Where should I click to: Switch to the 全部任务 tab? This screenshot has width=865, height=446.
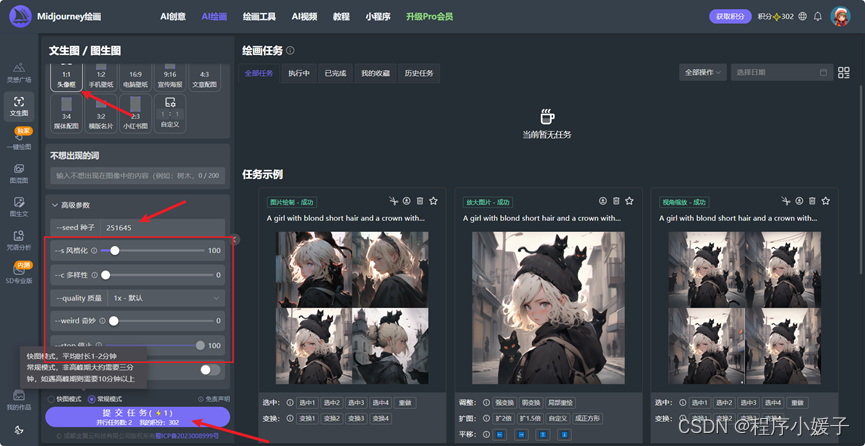click(259, 73)
